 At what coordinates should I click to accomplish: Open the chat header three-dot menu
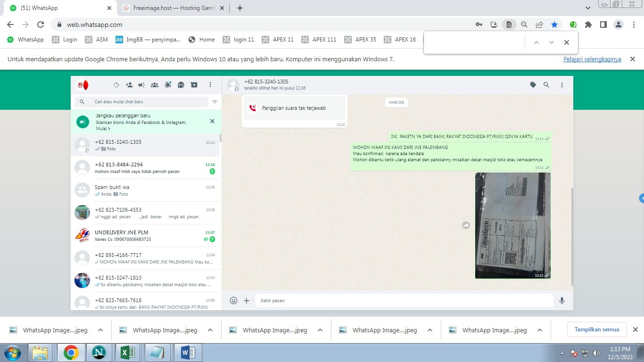562,85
